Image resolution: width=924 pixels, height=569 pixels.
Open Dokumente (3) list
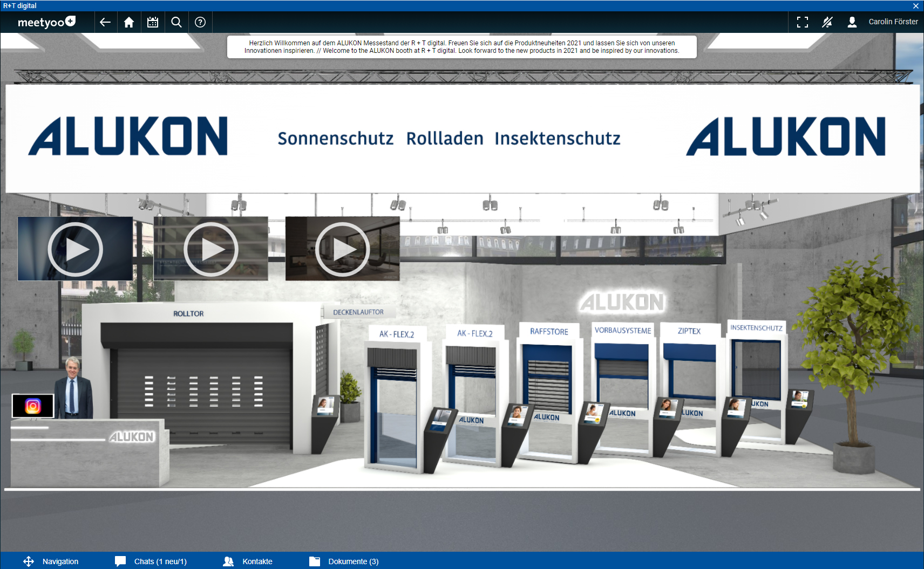[x=344, y=561]
